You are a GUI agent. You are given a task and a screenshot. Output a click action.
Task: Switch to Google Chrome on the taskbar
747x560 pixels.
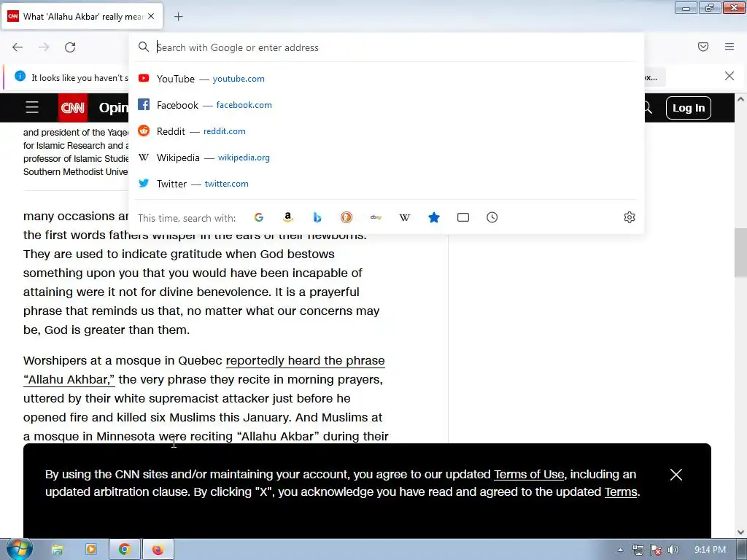[125, 550]
